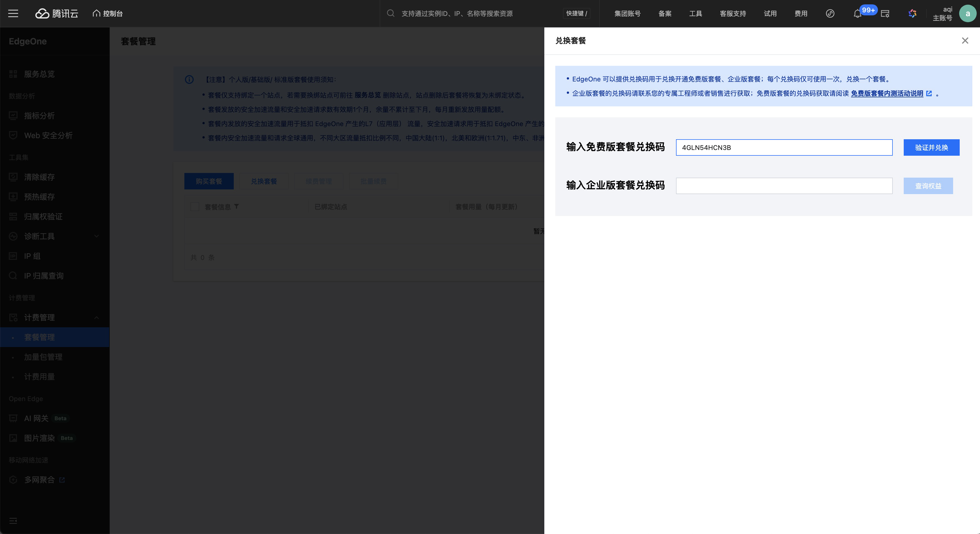Open the hamburger navigation menu
The image size is (980, 534).
coord(13,13)
